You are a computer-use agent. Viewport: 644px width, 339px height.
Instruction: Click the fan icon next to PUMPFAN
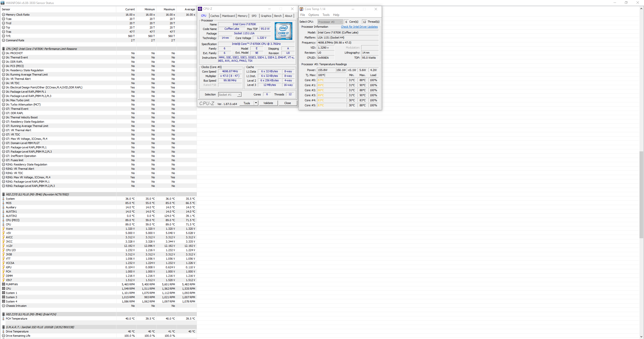pos(4,284)
